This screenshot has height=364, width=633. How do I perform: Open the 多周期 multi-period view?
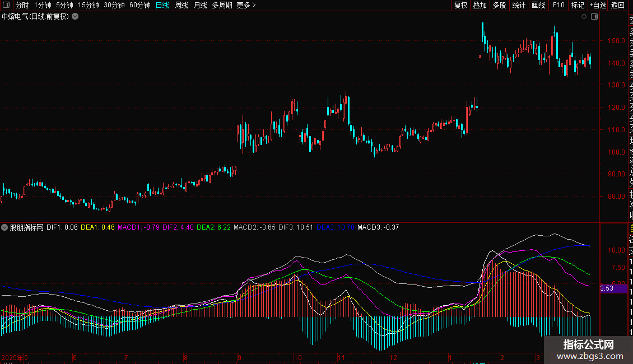pos(222,5)
